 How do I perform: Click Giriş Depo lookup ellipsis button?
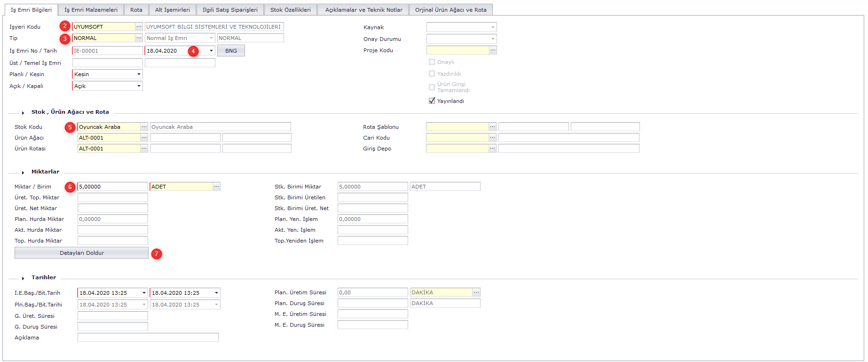pos(492,149)
